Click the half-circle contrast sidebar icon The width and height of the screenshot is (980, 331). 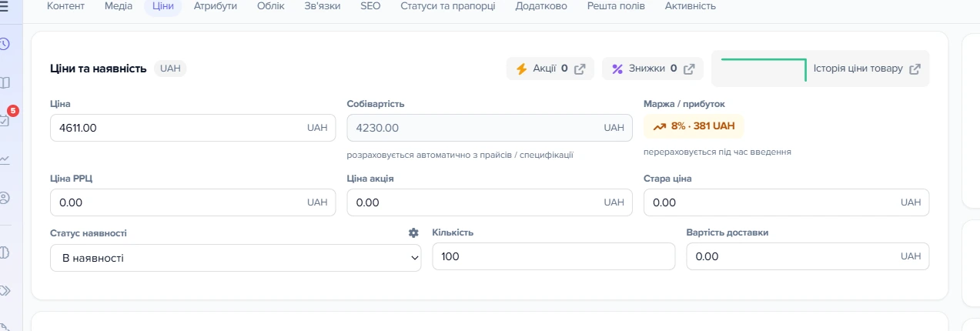[4, 252]
